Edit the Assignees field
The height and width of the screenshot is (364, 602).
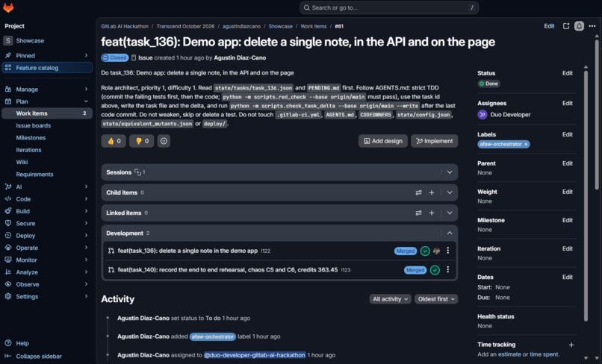click(568, 103)
